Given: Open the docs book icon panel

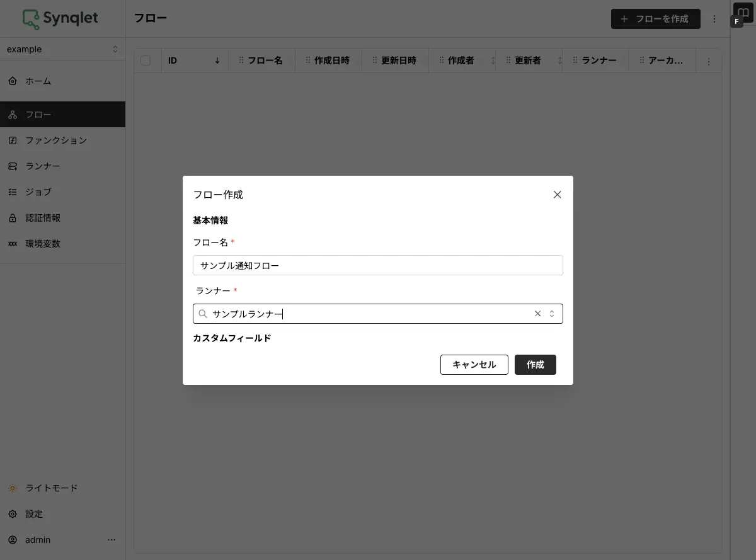Looking at the screenshot, I should [x=743, y=13].
